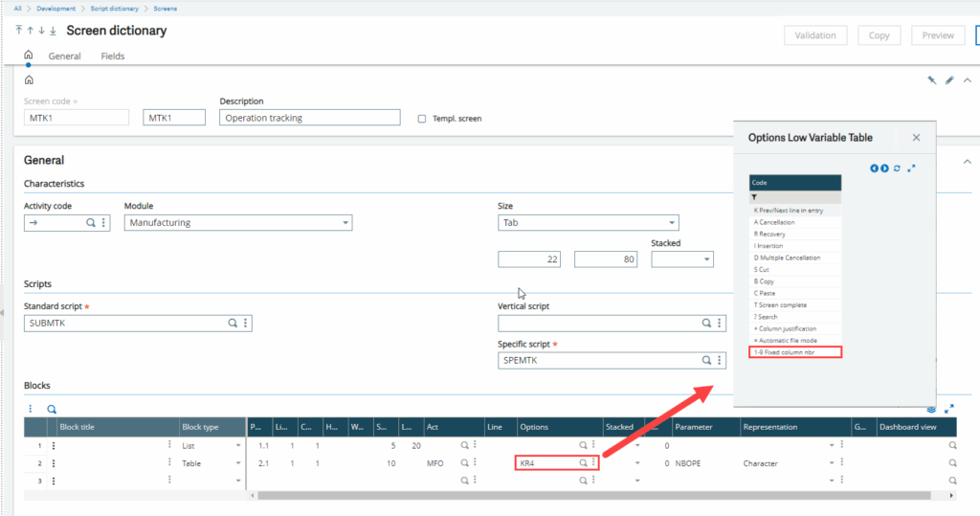Click the refresh icon in Options popup

(x=897, y=168)
